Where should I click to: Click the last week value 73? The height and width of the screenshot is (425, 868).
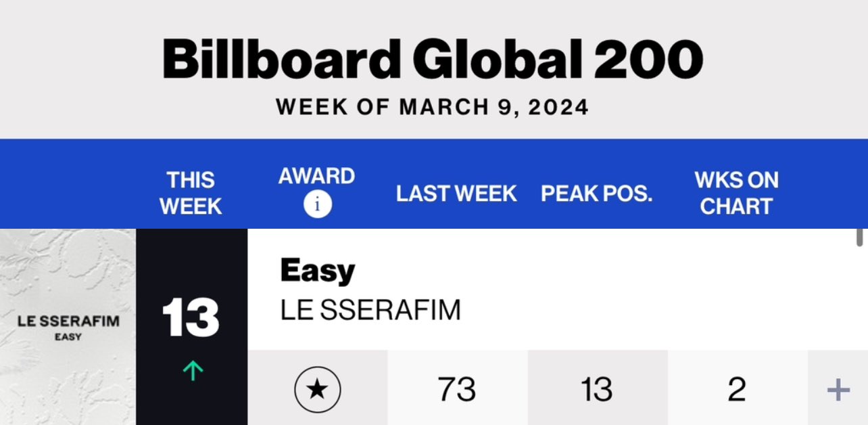(457, 390)
